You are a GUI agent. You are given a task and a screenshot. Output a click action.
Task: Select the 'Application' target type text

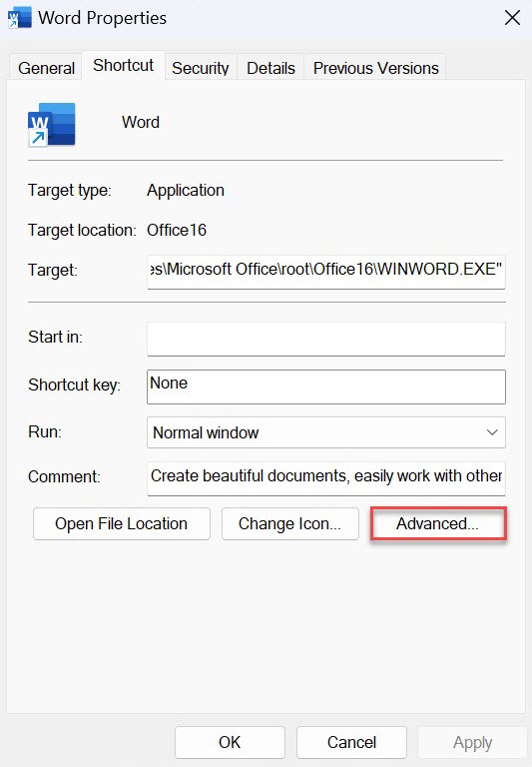[x=186, y=190]
